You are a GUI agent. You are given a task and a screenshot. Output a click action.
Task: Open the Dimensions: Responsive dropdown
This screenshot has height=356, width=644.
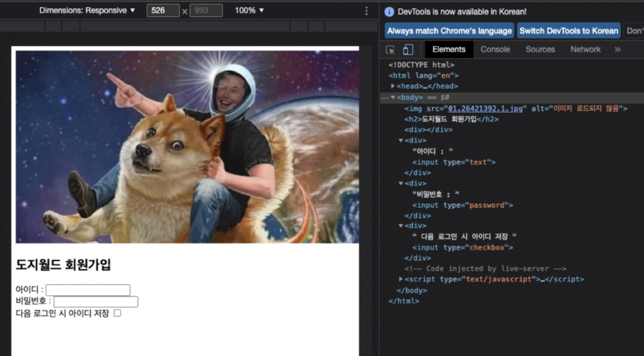[x=87, y=10]
